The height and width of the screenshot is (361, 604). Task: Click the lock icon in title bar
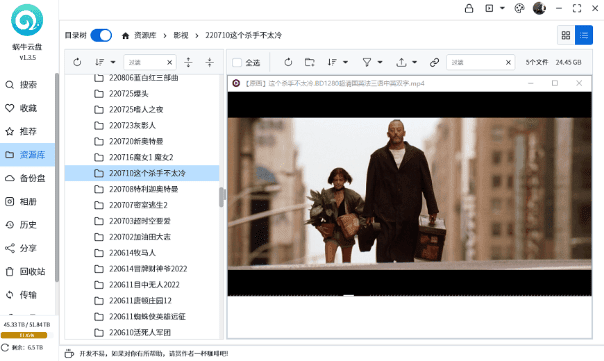469,8
